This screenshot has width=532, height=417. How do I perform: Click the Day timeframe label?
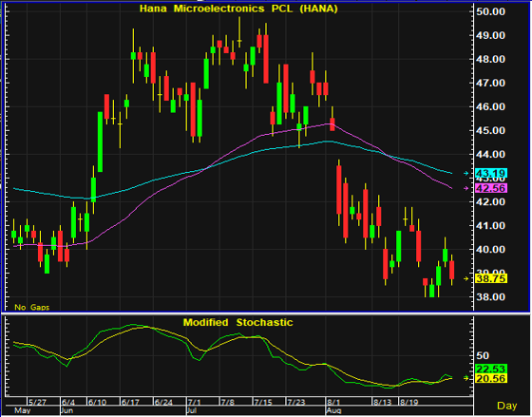(x=507, y=406)
